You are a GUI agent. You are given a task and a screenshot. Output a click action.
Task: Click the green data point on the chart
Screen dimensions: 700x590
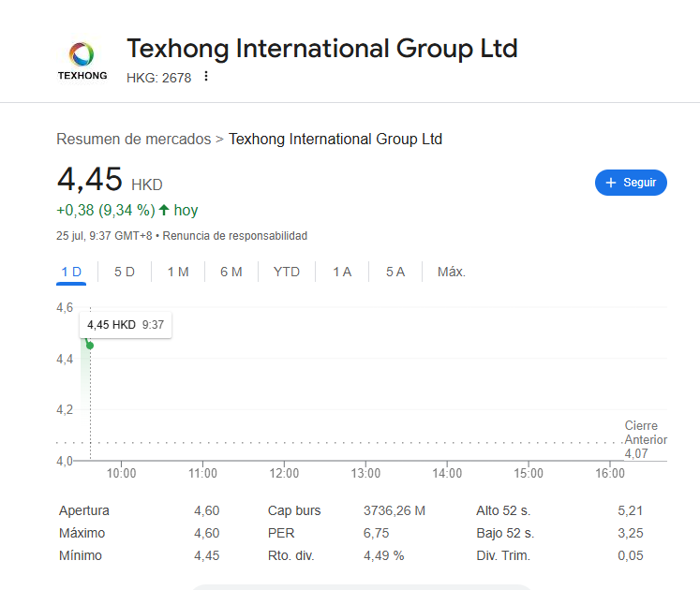point(90,346)
